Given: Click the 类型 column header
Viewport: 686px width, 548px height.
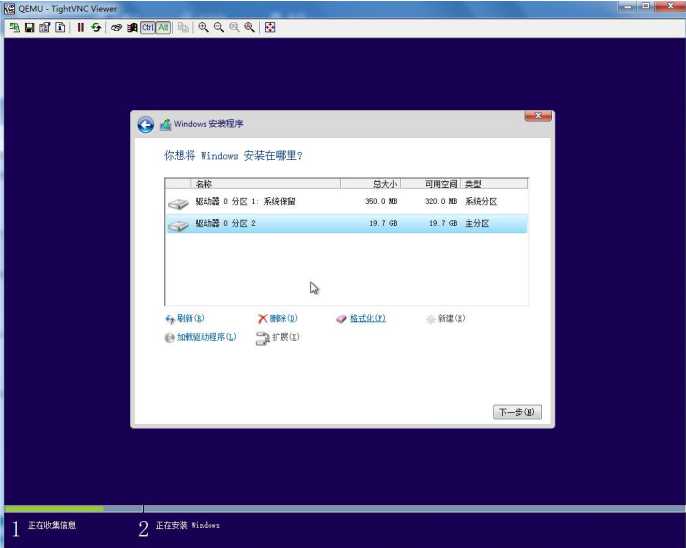Looking at the screenshot, I should pos(494,184).
